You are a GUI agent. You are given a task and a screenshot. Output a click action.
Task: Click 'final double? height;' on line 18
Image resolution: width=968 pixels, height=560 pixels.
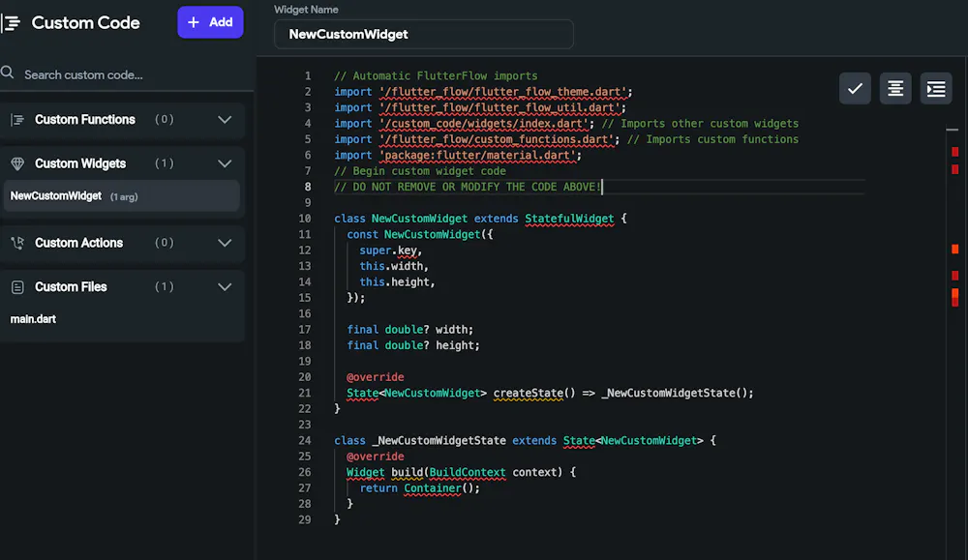click(x=413, y=345)
